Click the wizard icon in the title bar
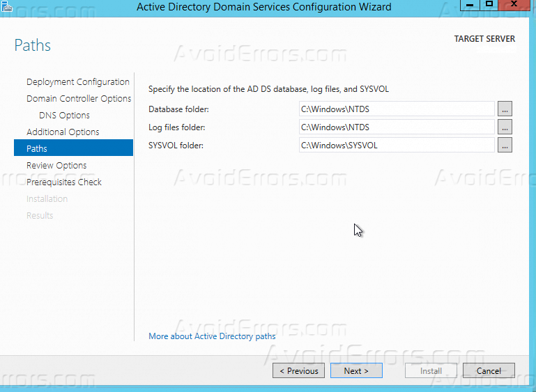This screenshot has height=392, width=536. click(x=7, y=6)
